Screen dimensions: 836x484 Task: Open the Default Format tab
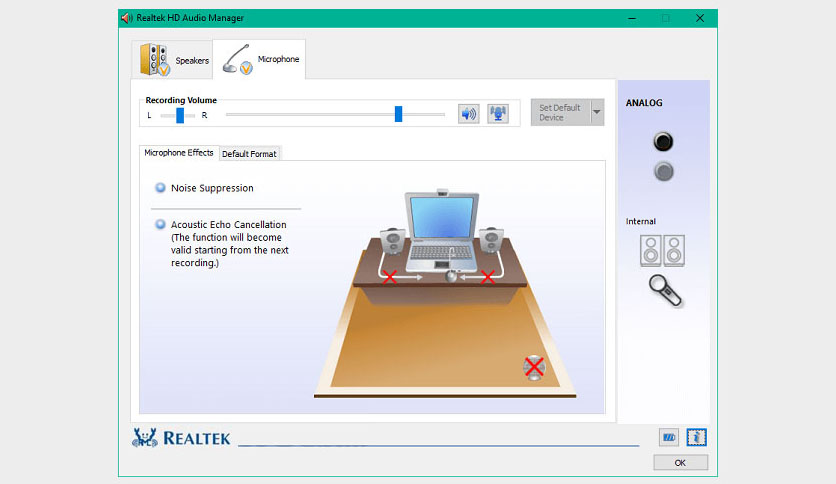pos(249,154)
